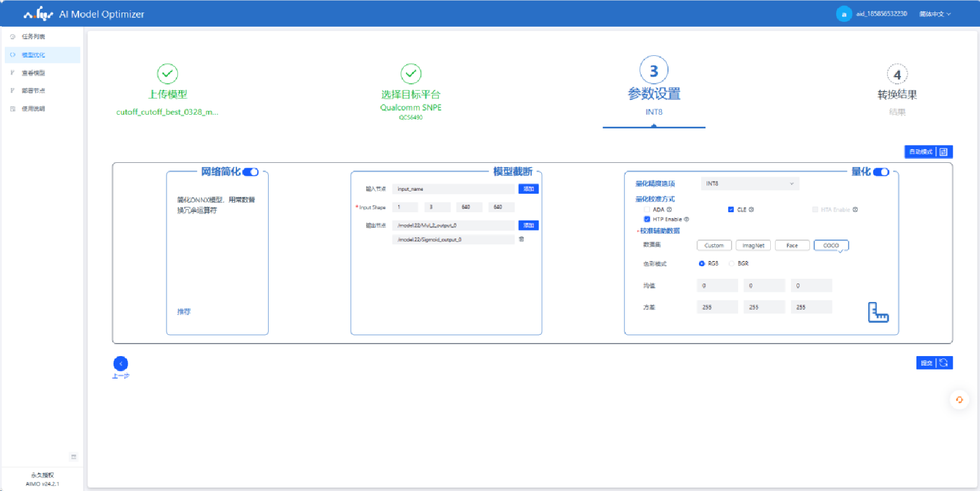The image size is (980, 491).
Task: Select the BGR color mode
Action: (x=732, y=263)
